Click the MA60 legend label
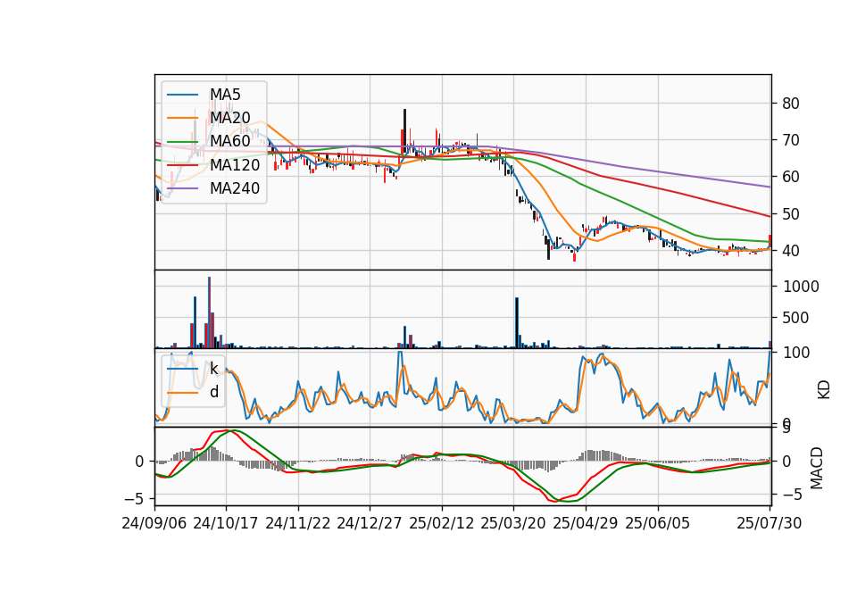 [x=229, y=141]
